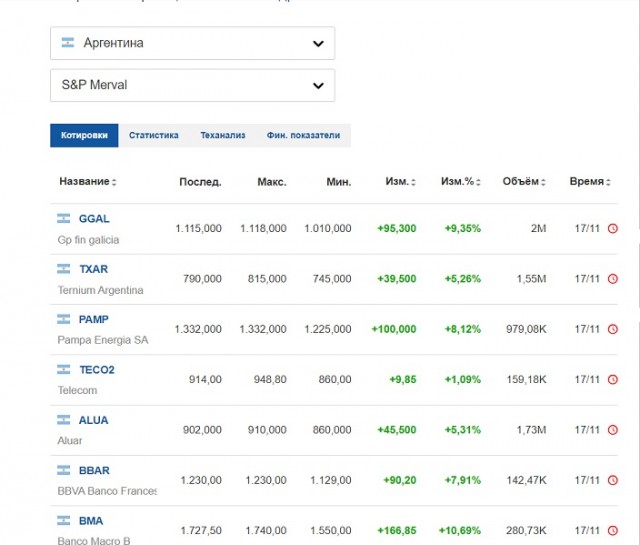Open the Аргентина country dropdown
This screenshot has height=545, width=640.
[x=192, y=43]
